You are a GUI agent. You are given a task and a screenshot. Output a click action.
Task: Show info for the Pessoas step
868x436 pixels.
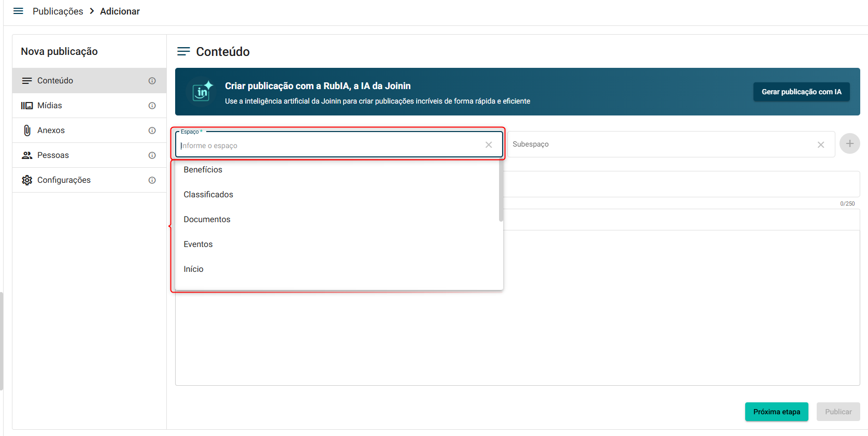pyautogui.click(x=152, y=155)
